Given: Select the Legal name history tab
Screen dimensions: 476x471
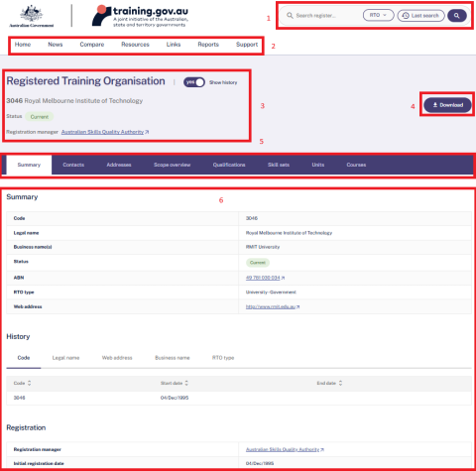Looking at the screenshot, I should (x=65, y=358).
